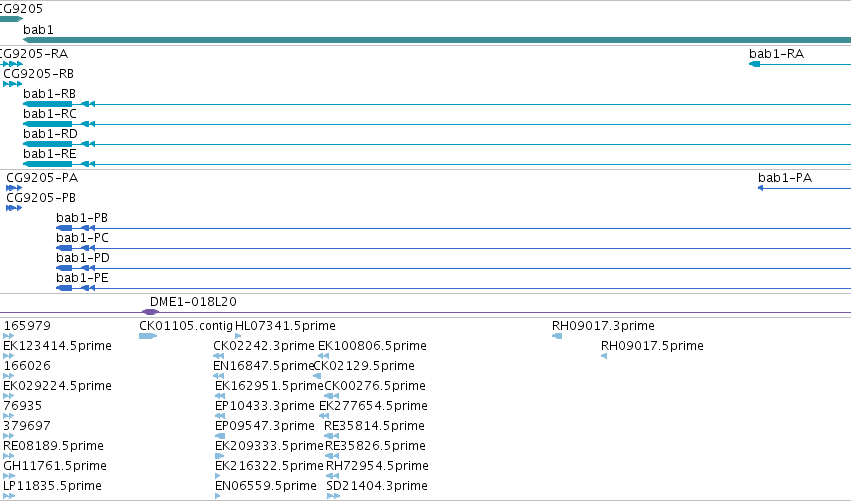Click the CG9205-PA label

pos(42,178)
